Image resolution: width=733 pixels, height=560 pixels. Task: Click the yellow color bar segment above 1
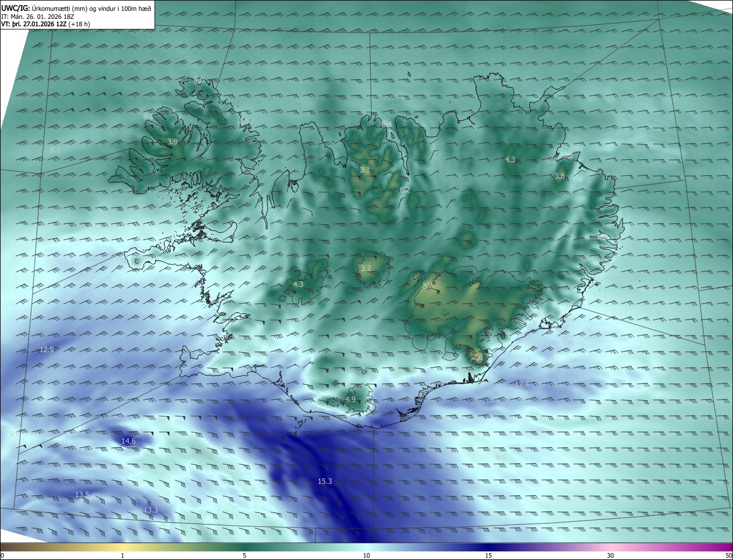point(123,547)
